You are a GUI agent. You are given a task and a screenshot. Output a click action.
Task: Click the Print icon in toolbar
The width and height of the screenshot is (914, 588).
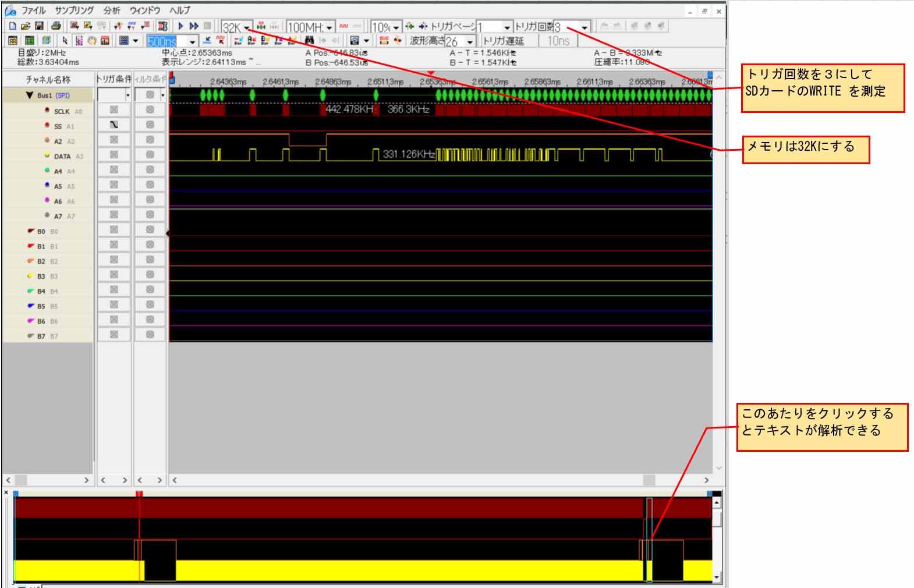56,26
